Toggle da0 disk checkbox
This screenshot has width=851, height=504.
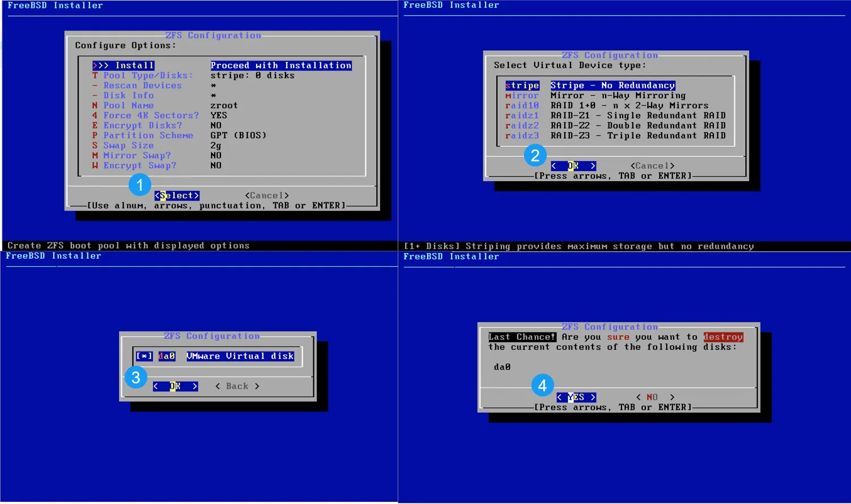pos(144,356)
